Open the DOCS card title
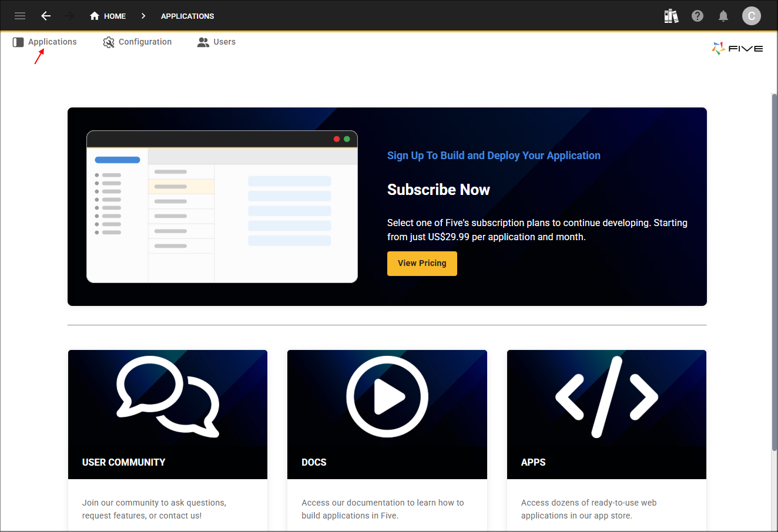Image resolution: width=778 pixels, height=532 pixels. coord(314,462)
